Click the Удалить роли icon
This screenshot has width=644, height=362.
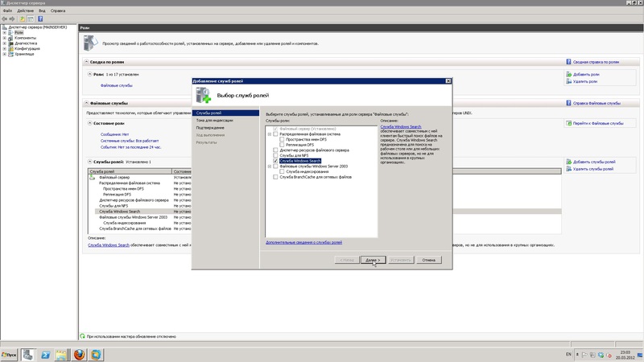[x=569, y=81]
